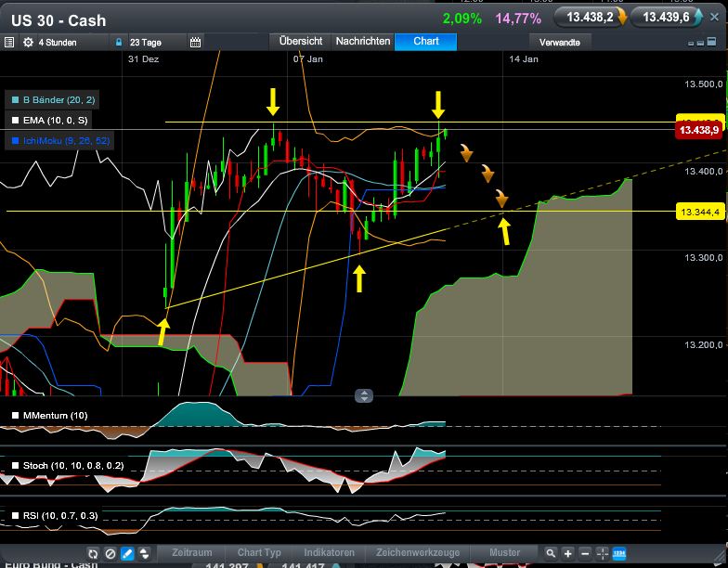
Task: Click the 13.500,0 price axis label
Action: point(704,84)
